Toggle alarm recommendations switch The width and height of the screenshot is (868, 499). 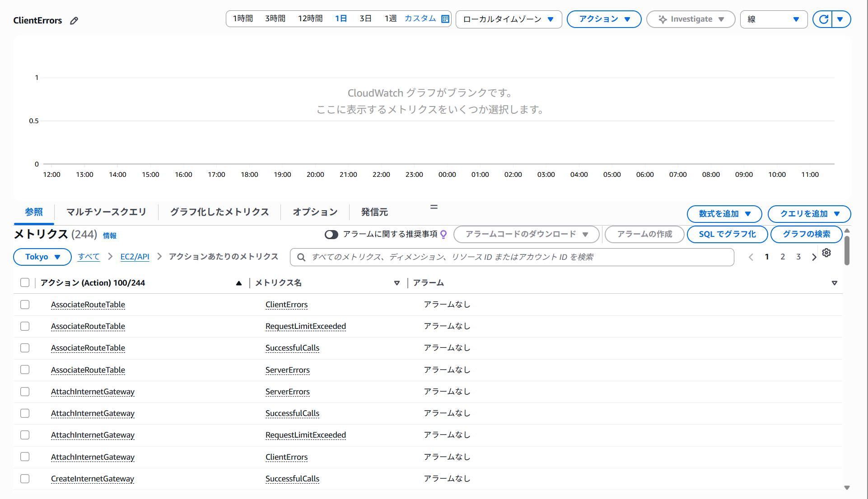tap(331, 234)
